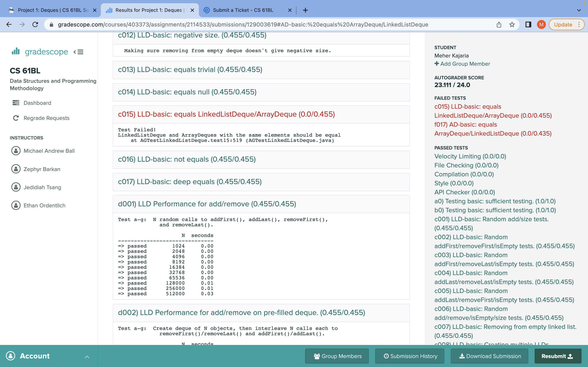Toggle the browser side panel icon
Image resolution: width=588 pixels, height=367 pixels.
tap(528, 24)
